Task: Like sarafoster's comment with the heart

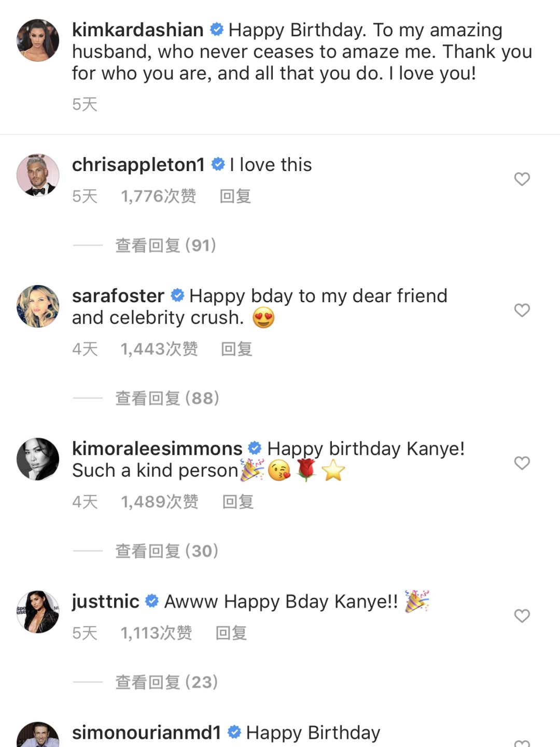Action: pyautogui.click(x=522, y=310)
